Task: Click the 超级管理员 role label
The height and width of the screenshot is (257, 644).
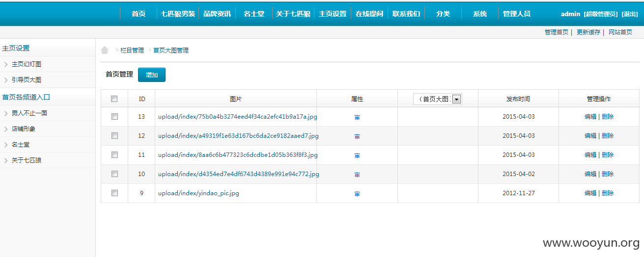Action: [x=601, y=14]
